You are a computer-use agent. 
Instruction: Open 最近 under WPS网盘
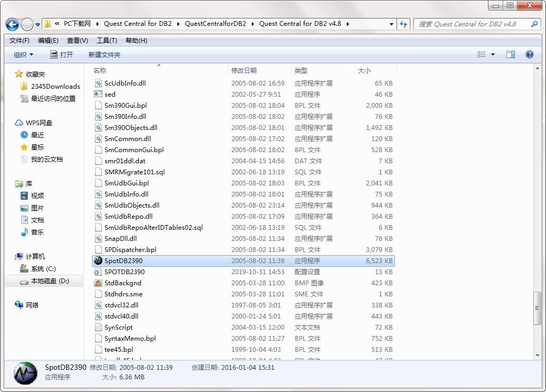coord(32,135)
